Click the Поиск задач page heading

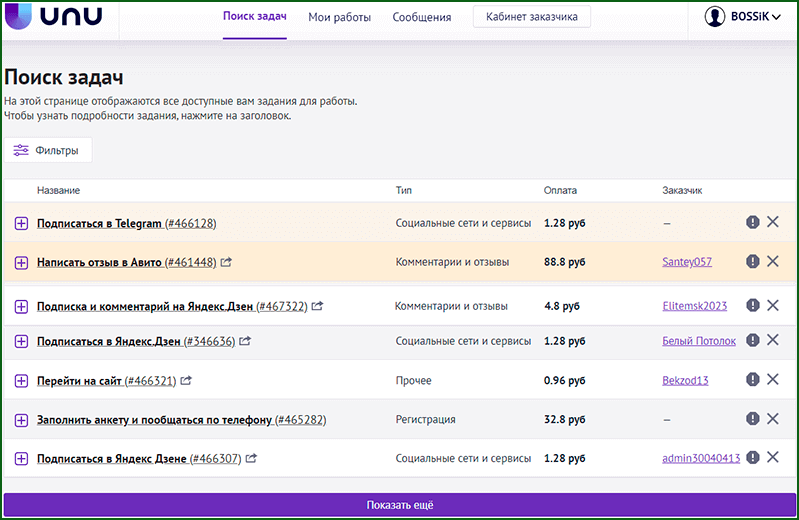[x=64, y=77]
